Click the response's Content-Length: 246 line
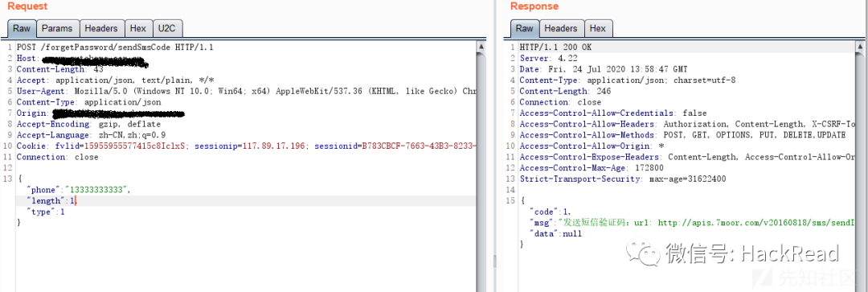 tap(565, 92)
